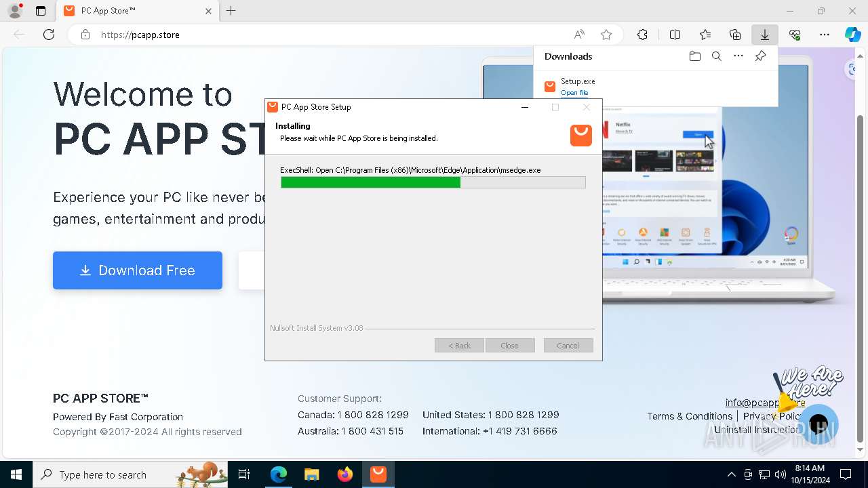Reload the page with Refresh icon
The width and height of the screenshot is (868, 488).
tap(49, 35)
